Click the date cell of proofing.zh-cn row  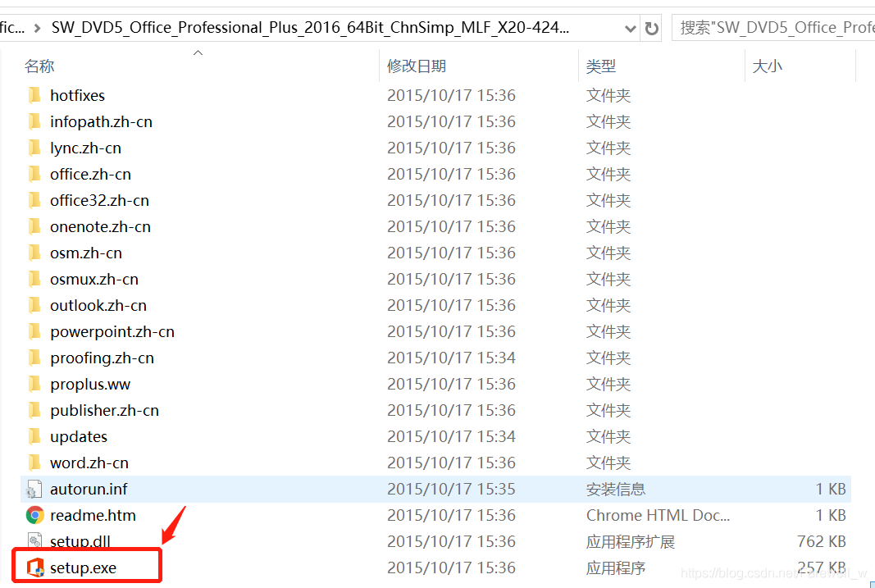point(452,358)
